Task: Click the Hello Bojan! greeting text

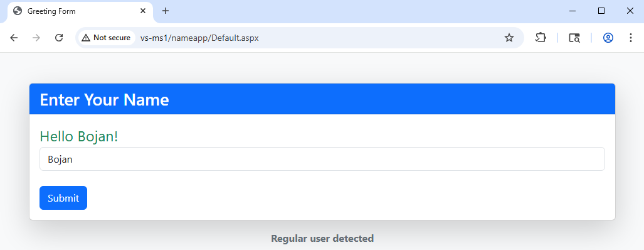Action: [x=79, y=136]
